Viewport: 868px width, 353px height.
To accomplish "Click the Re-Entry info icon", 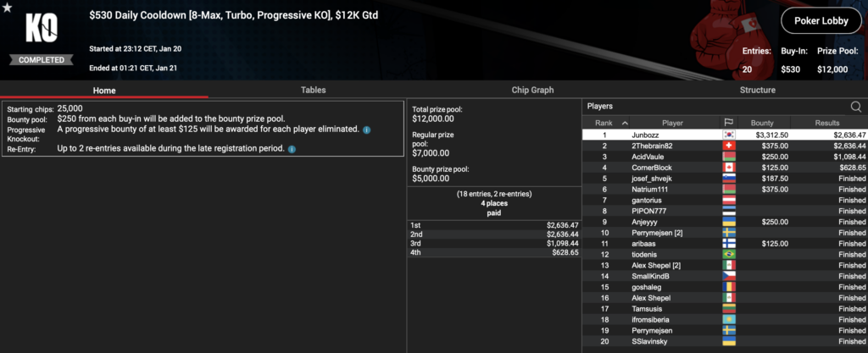I will [x=292, y=149].
